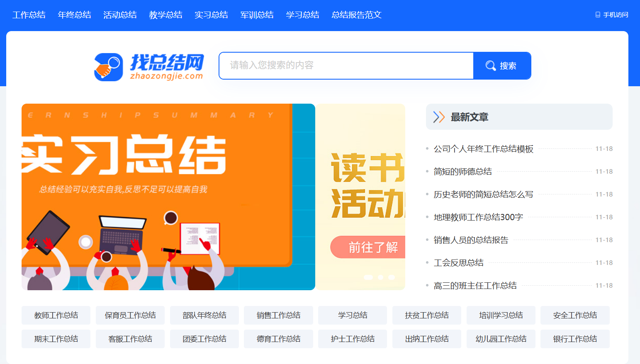Open the 工作总结 navigation menu
The height and width of the screenshot is (364, 640).
click(29, 15)
